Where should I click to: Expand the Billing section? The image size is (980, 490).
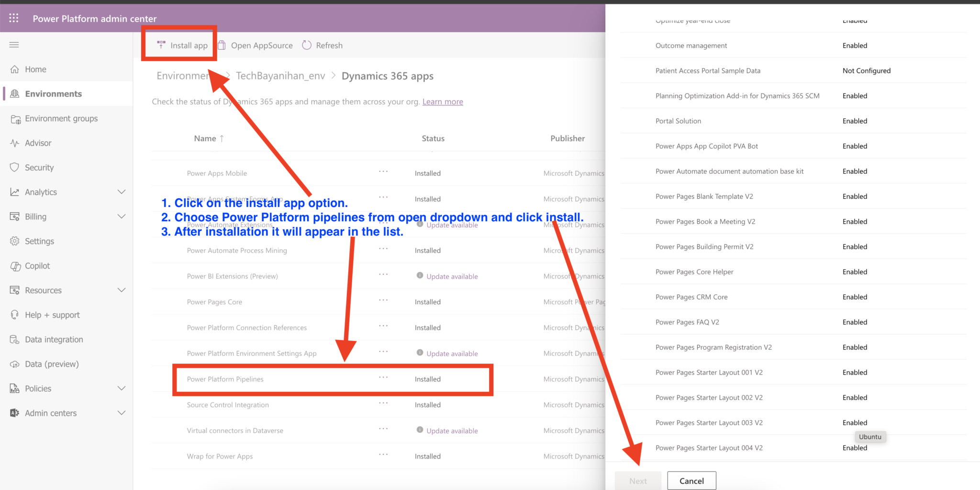click(x=122, y=216)
